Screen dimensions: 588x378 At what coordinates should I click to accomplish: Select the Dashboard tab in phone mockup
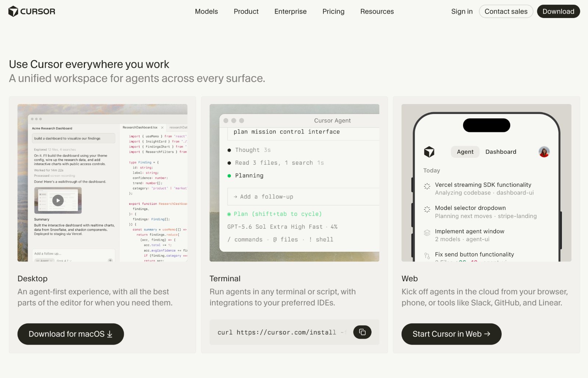pos(501,152)
